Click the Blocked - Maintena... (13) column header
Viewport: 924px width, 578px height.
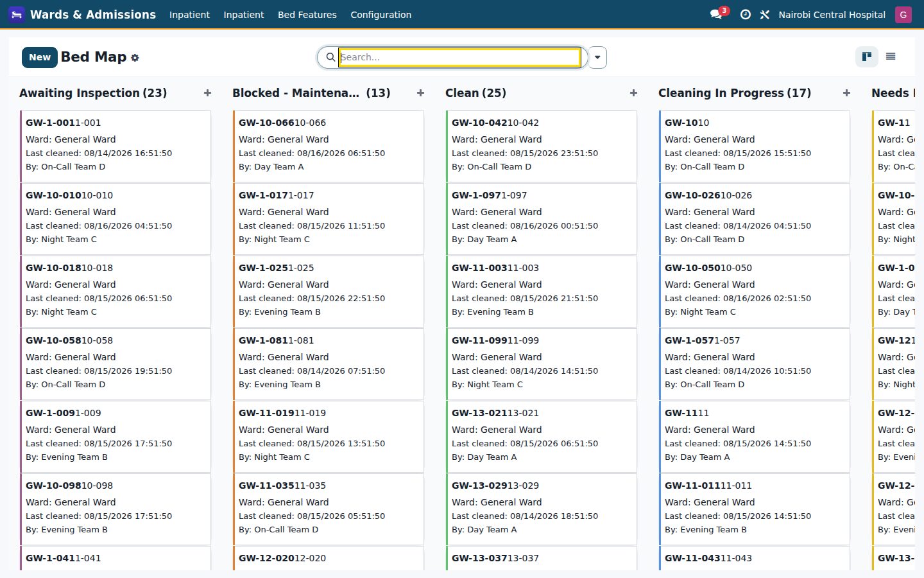(311, 93)
